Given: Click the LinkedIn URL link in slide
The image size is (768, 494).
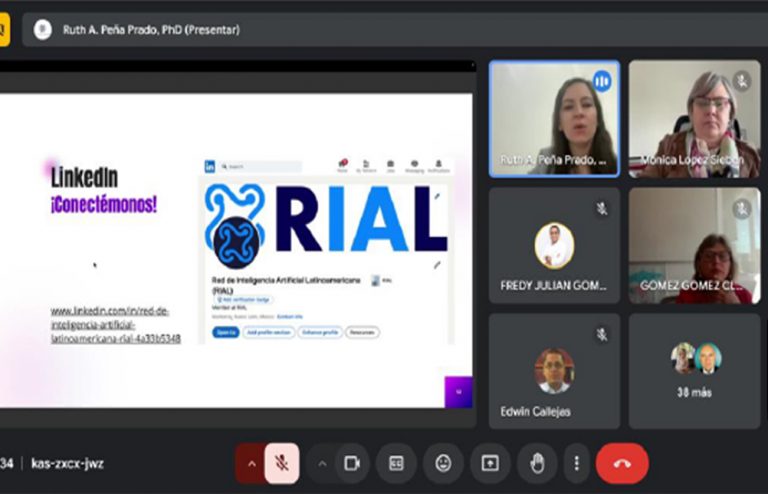Looking at the screenshot, I should coord(116,325).
